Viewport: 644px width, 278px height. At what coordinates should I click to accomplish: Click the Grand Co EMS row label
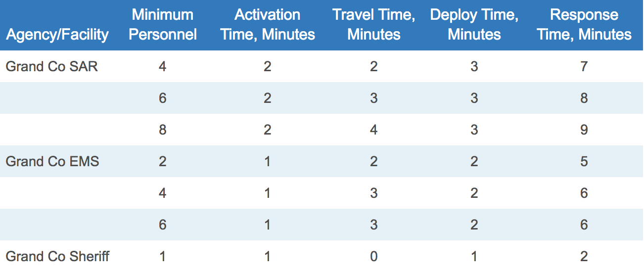point(52,162)
